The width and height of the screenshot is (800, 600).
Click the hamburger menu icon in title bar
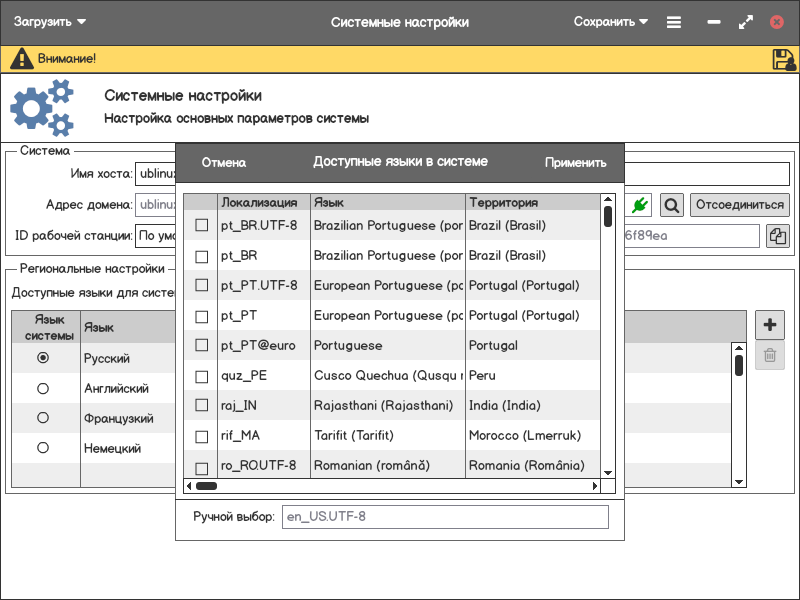674,22
